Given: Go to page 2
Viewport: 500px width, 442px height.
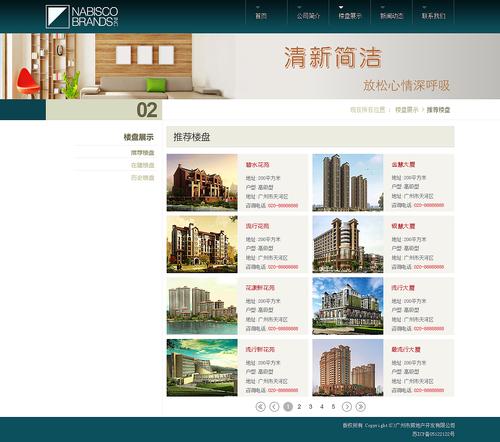Looking at the screenshot, I should pyautogui.click(x=299, y=407).
